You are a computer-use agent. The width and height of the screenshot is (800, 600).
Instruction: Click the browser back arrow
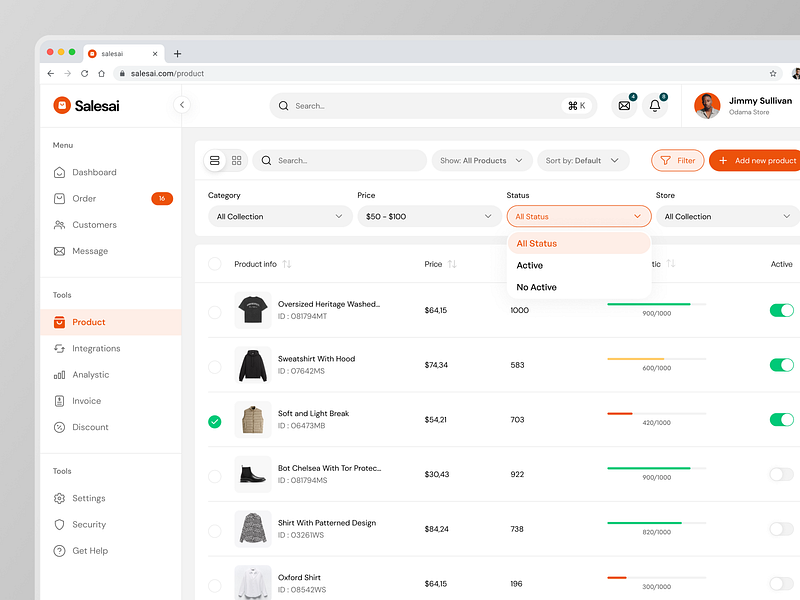tap(51, 73)
